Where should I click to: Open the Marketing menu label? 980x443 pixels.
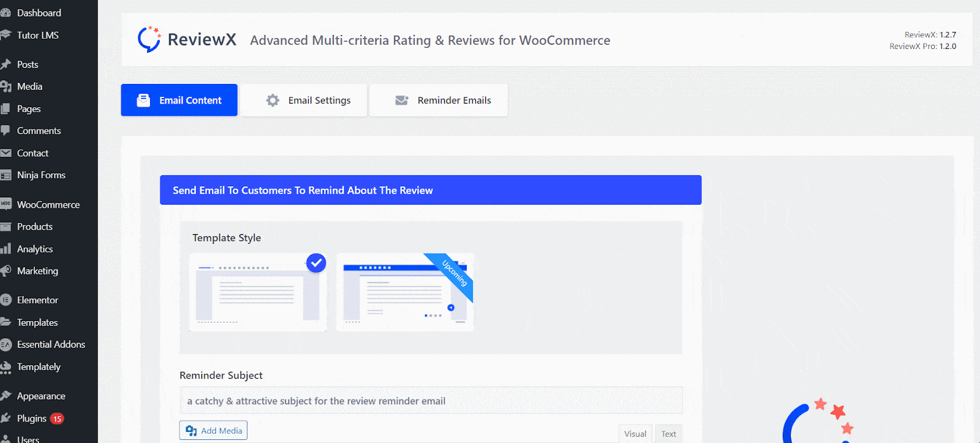tap(37, 271)
